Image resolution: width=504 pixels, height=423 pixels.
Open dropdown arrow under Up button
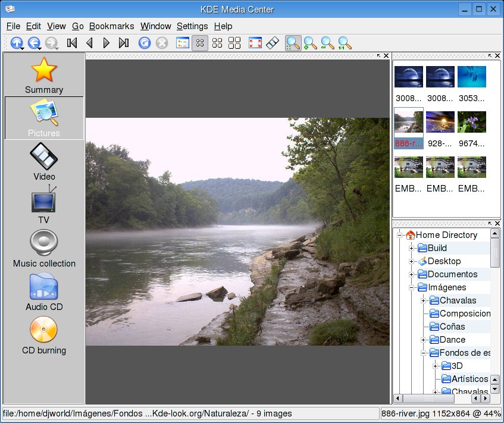tap(23, 49)
